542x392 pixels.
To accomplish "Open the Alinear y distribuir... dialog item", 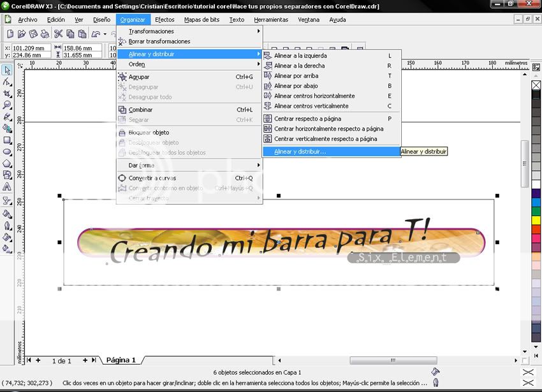I will (x=332, y=152).
